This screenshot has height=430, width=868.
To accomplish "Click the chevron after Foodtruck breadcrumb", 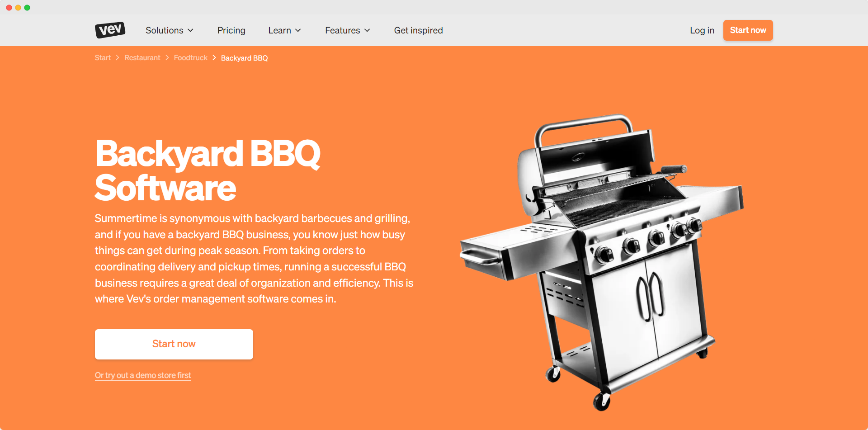I will pos(214,58).
